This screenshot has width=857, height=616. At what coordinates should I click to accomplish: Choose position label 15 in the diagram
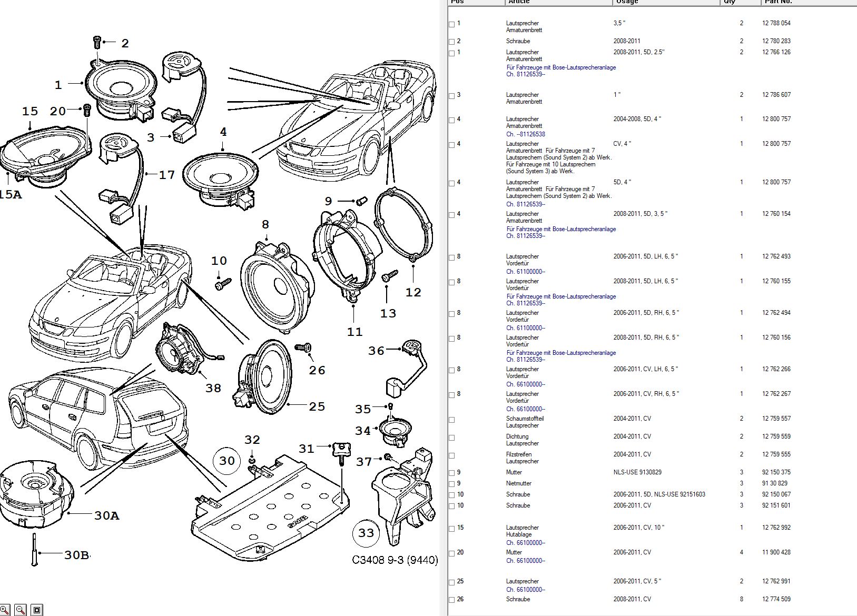pos(30,111)
